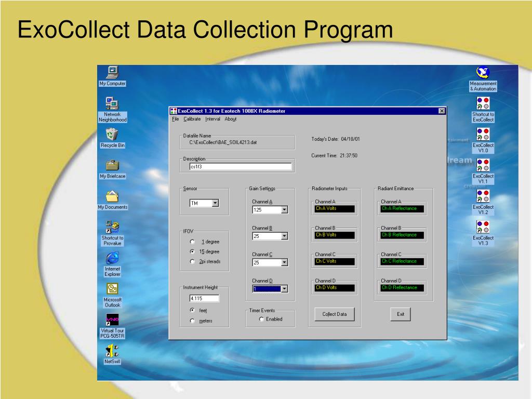
Task: Click the Description text field
Action: pyautogui.click(x=241, y=167)
